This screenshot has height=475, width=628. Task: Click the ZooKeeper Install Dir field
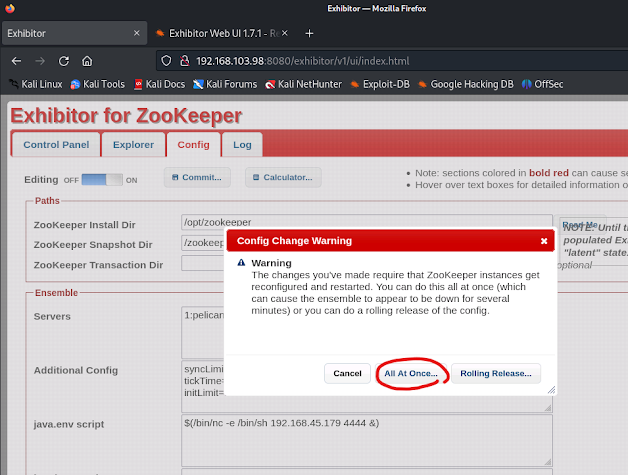pos(366,222)
